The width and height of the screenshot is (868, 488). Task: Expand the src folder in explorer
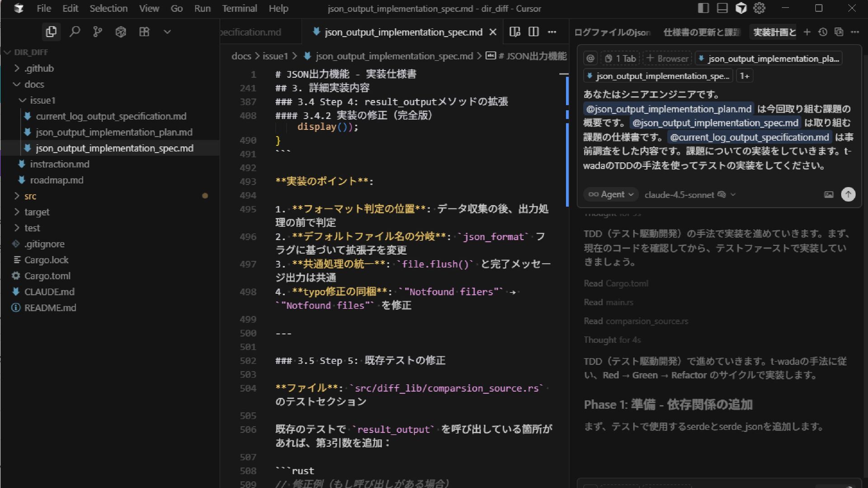point(30,196)
